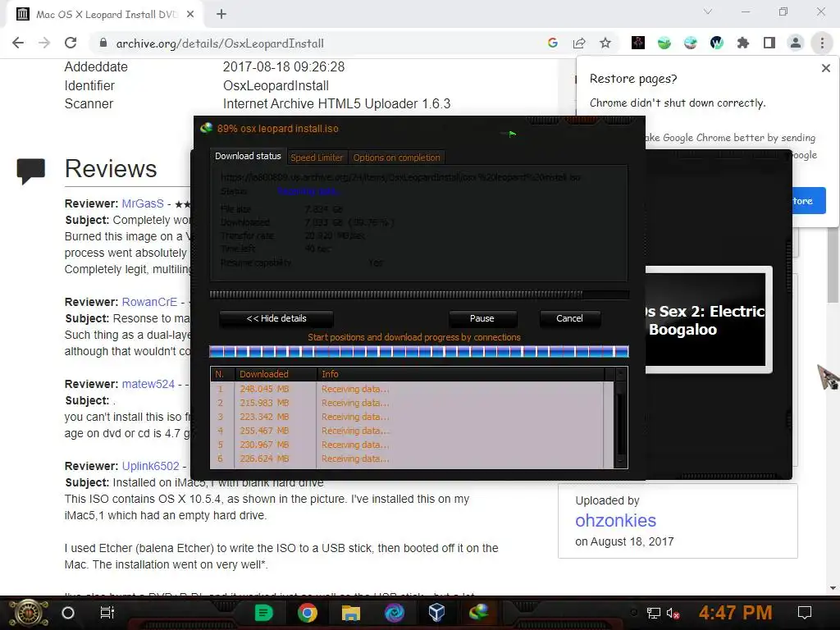Click the green leaf extension icon
Screen dimensions: 840x630
(664, 43)
